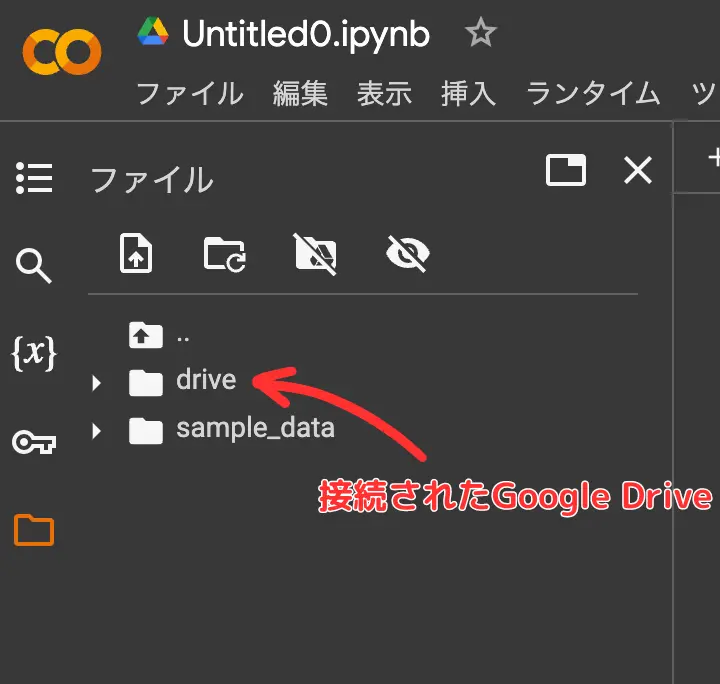Image resolution: width=720 pixels, height=684 pixels.
Task: Click the upload file to session icon
Action: [135, 254]
